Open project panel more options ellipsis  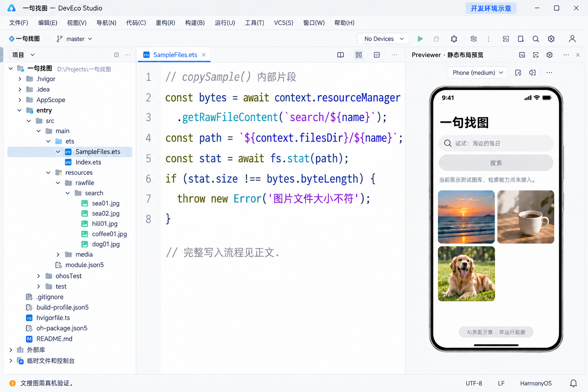coord(127,55)
